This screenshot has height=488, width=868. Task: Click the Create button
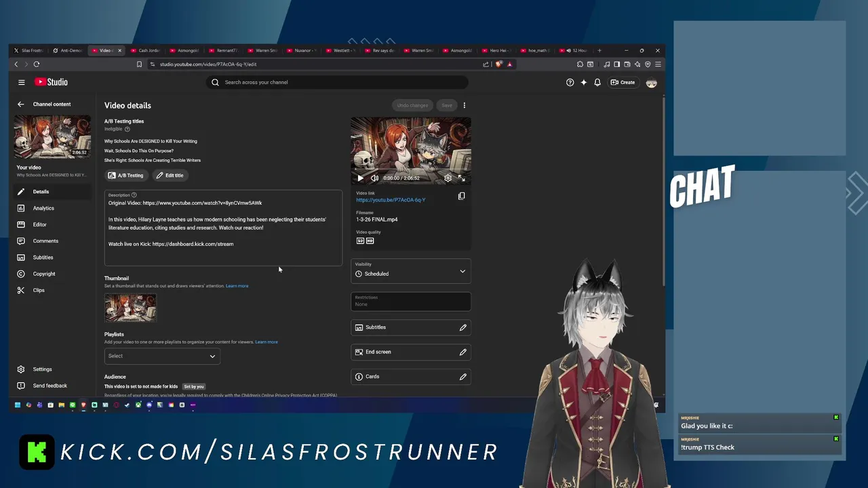(x=623, y=82)
